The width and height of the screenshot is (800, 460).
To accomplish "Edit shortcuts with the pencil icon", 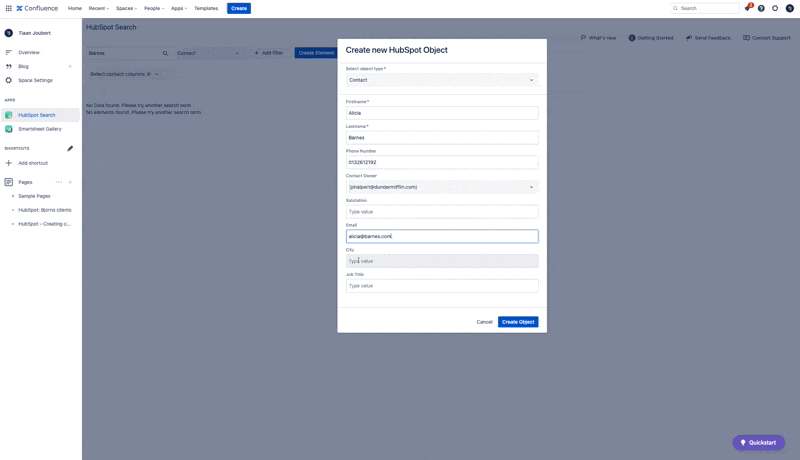I will (x=70, y=148).
